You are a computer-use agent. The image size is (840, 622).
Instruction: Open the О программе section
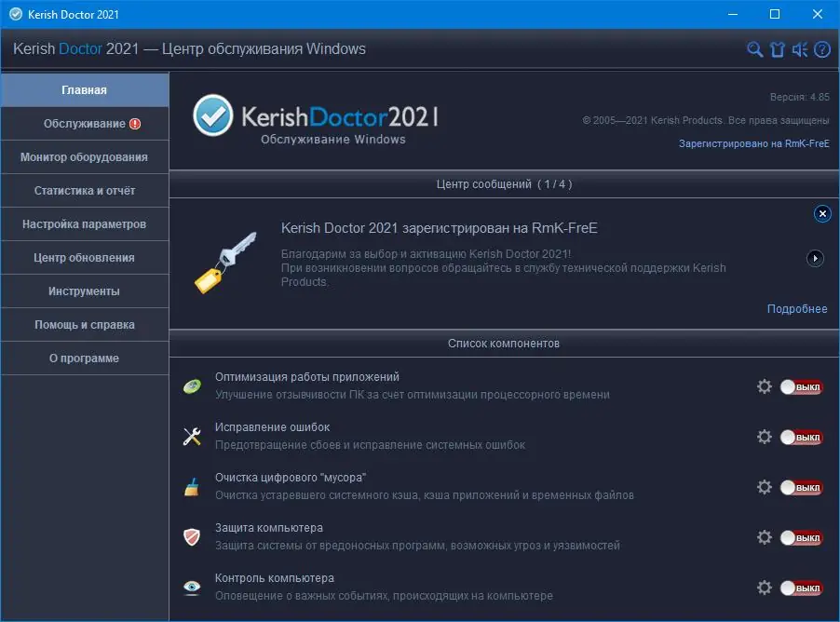(x=85, y=358)
